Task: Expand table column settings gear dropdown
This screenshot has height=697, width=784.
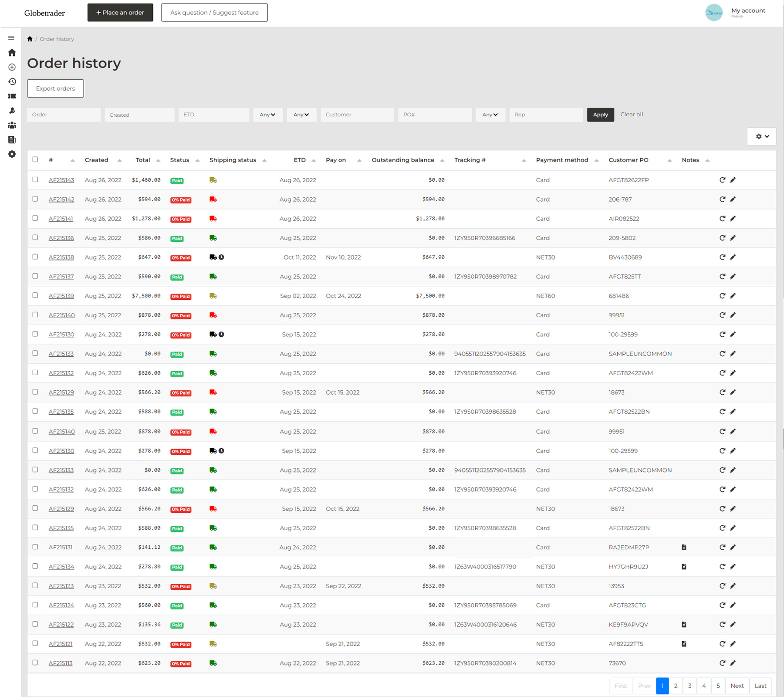Action: pos(761,136)
